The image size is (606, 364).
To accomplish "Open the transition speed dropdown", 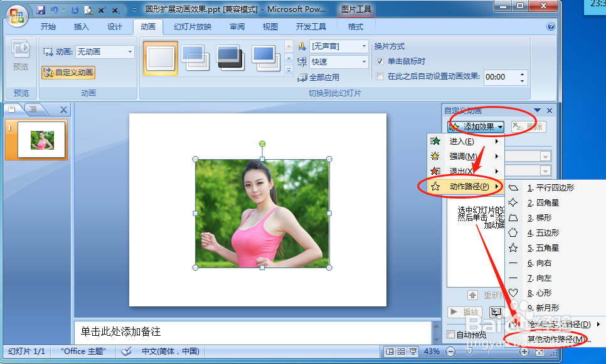I will click(x=364, y=62).
